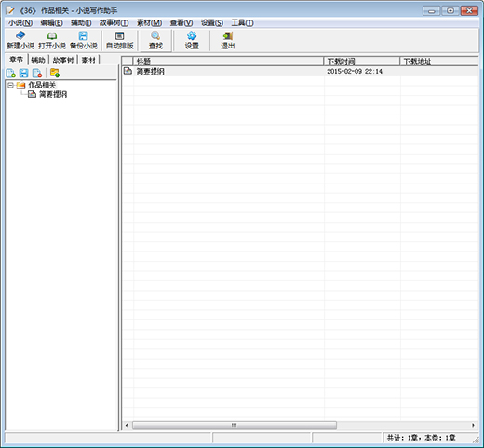Click the 退出 exit button

pyautogui.click(x=227, y=40)
